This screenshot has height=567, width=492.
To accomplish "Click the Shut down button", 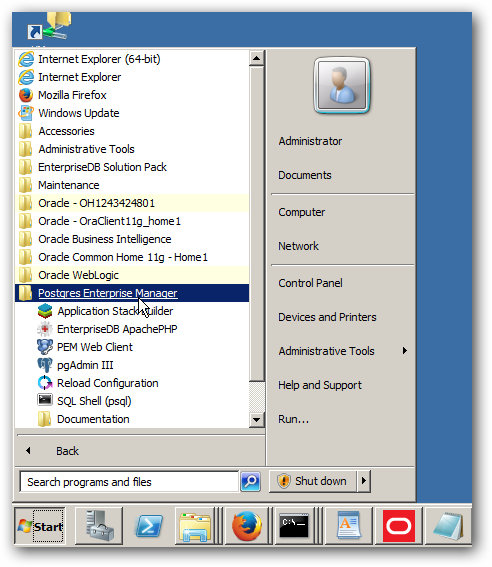I will point(313,481).
